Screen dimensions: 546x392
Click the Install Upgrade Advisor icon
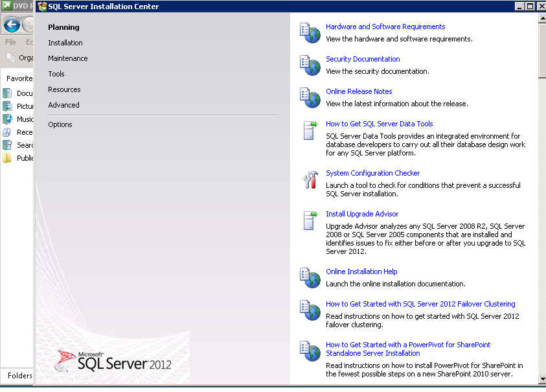coord(311,220)
